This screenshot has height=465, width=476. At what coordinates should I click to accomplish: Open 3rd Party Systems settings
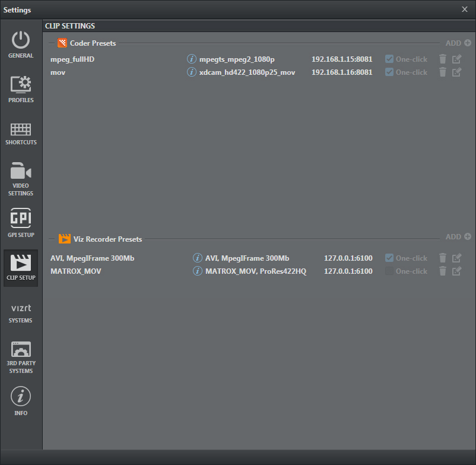[21, 358]
